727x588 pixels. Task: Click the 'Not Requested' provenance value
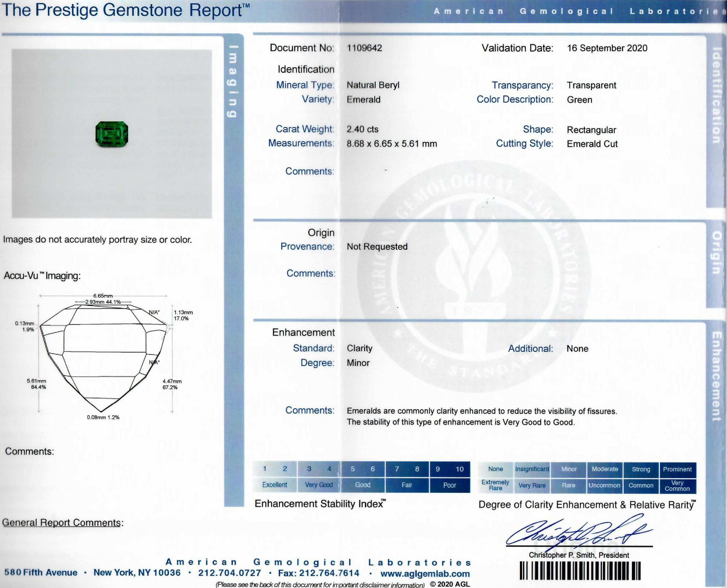pos(377,247)
